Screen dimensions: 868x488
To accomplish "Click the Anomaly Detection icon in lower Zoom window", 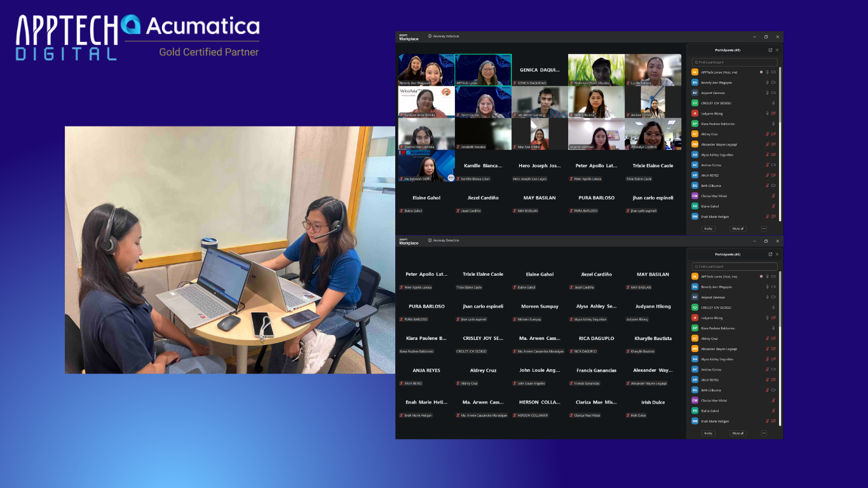I will pyautogui.click(x=430, y=240).
